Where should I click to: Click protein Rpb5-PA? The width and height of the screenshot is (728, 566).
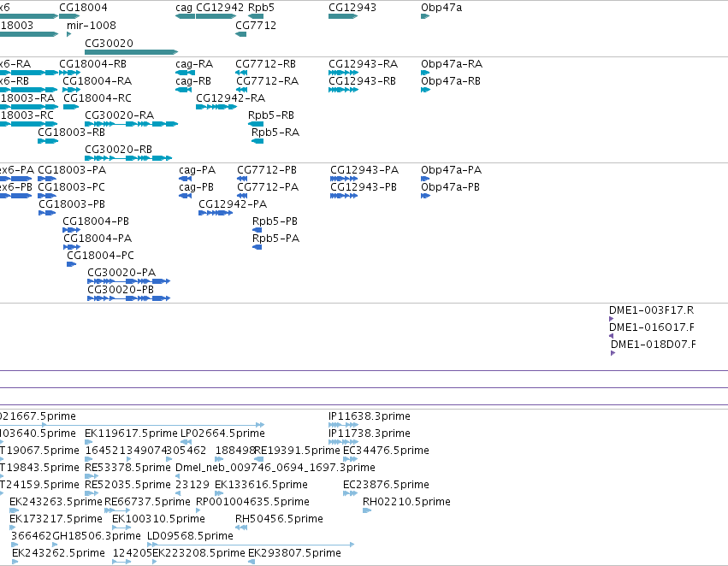pos(275,239)
